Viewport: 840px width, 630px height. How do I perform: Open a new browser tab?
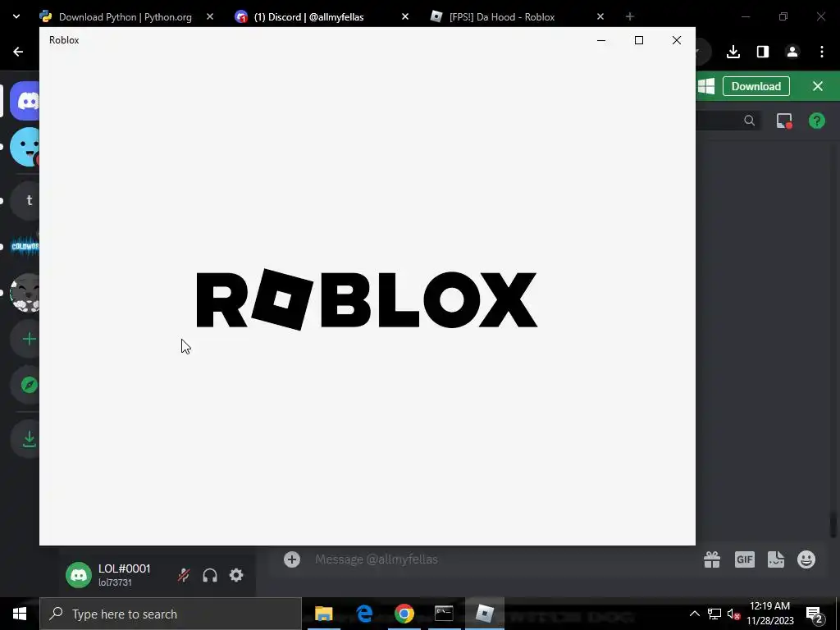tap(630, 16)
